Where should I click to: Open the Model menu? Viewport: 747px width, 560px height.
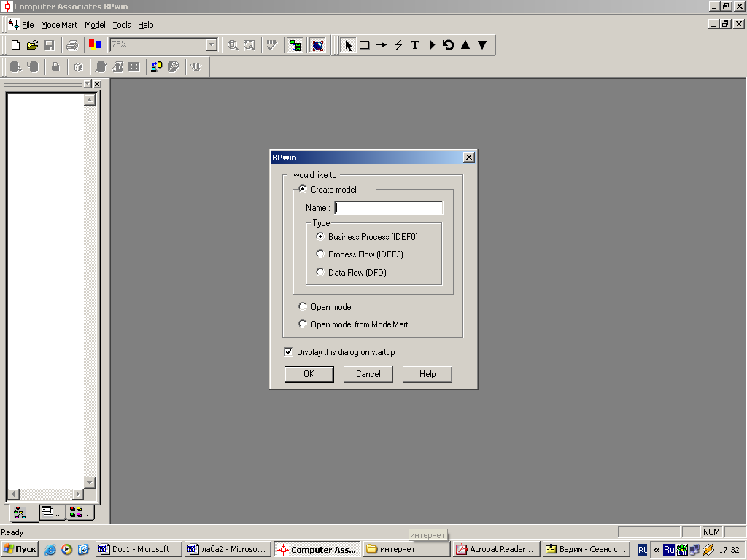point(95,25)
